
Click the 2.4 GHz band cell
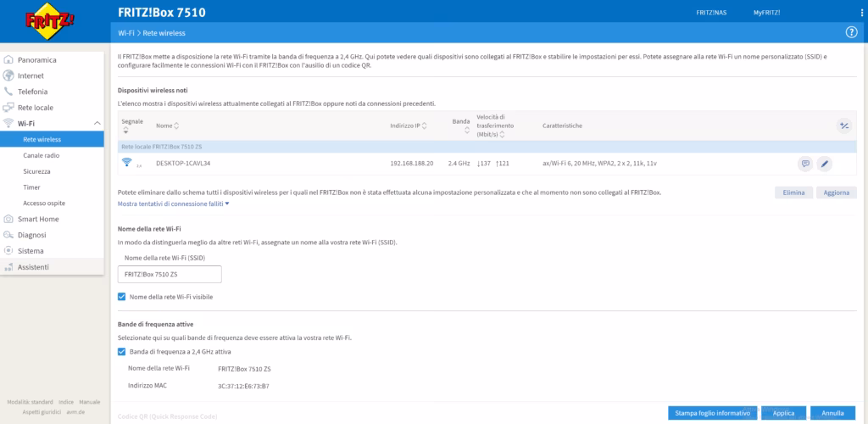[x=459, y=164]
